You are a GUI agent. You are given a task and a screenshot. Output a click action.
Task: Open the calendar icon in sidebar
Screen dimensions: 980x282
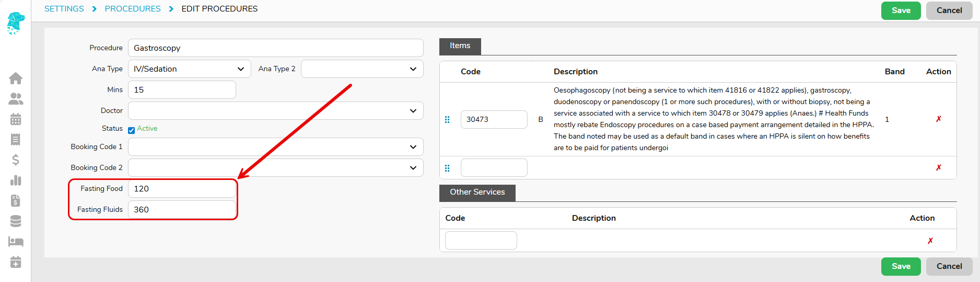point(16,119)
